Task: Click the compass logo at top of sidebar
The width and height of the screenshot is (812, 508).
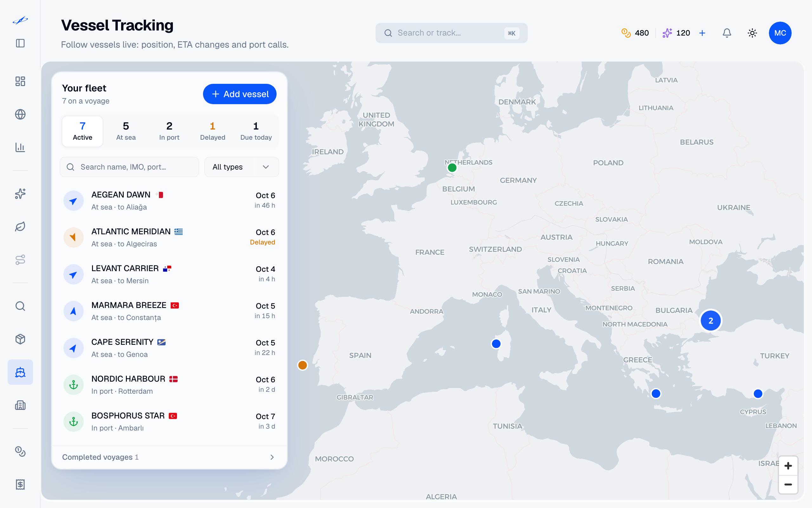Action: [20, 21]
